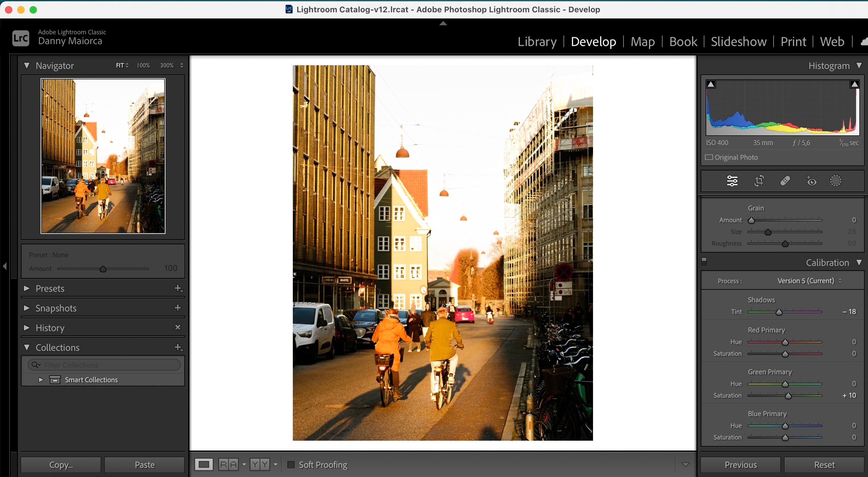Switch to the Library module
868x477 pixels.
536,42
